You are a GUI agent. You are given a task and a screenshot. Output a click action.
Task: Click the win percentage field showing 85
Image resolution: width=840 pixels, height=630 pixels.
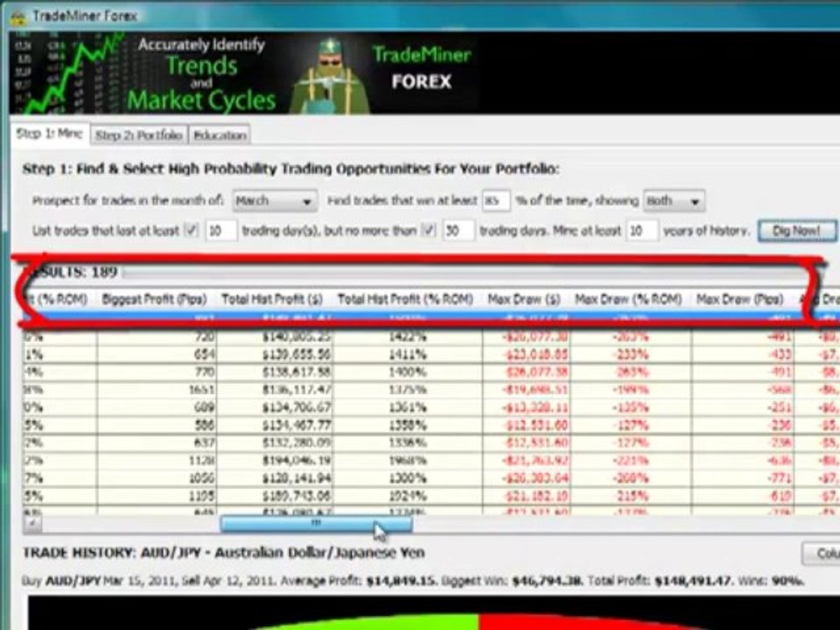pyautogui.click(x=495, y=201)
